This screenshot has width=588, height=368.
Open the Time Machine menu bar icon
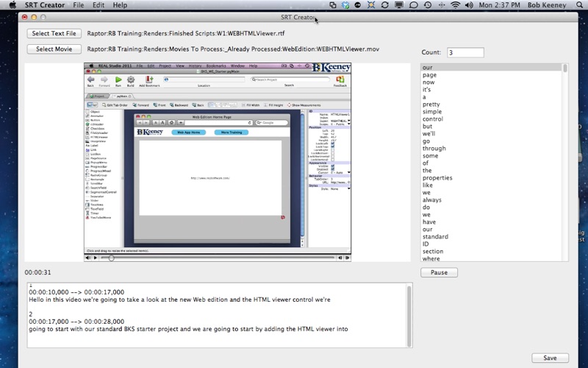428,5
